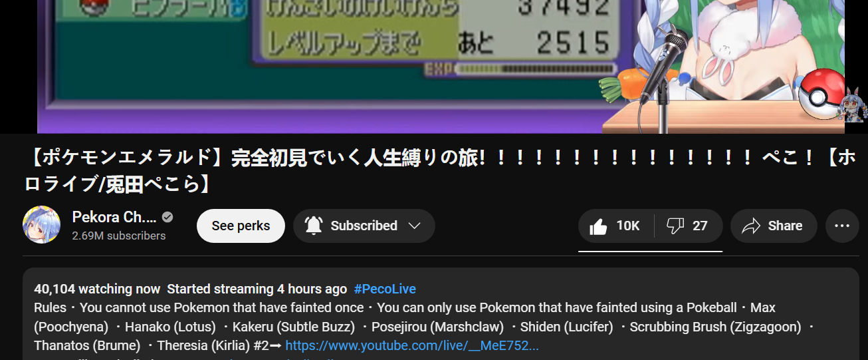868x360 pixels.
Task: Click the like ratio bar under the like button
Action: pyautogui.click(x=650, y=252)
